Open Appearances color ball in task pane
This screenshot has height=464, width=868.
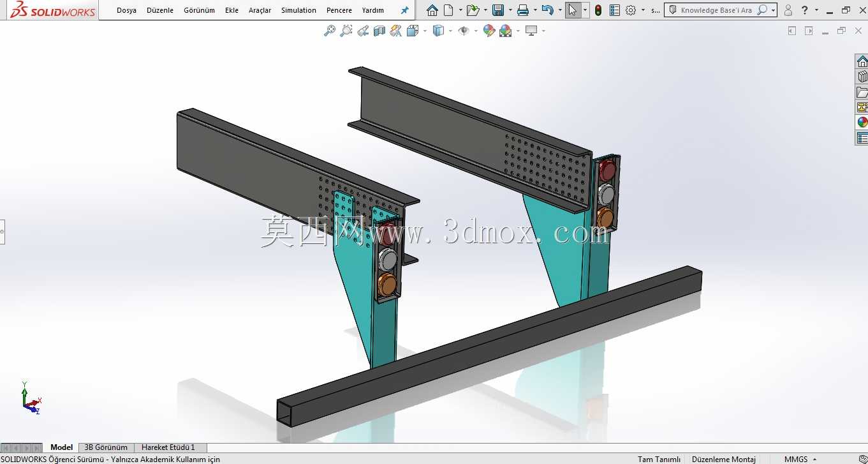862,123
